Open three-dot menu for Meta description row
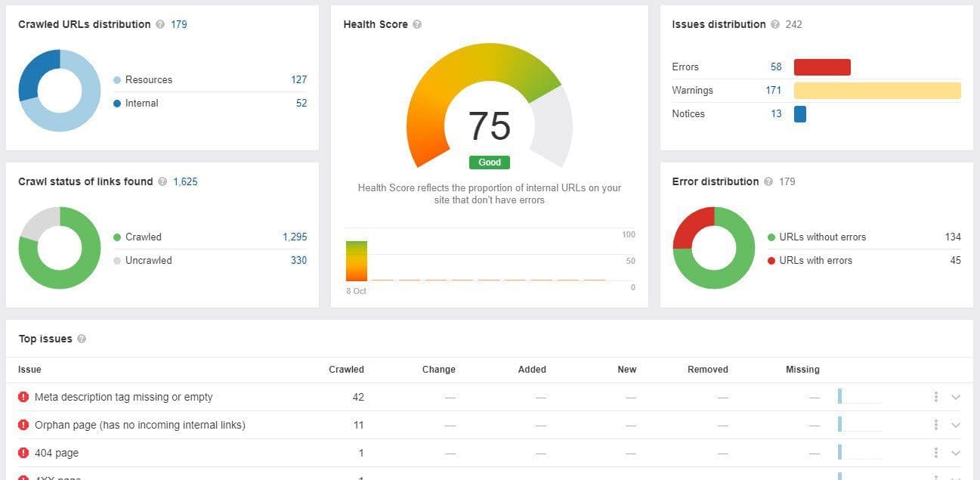 [x=936, y=397]
